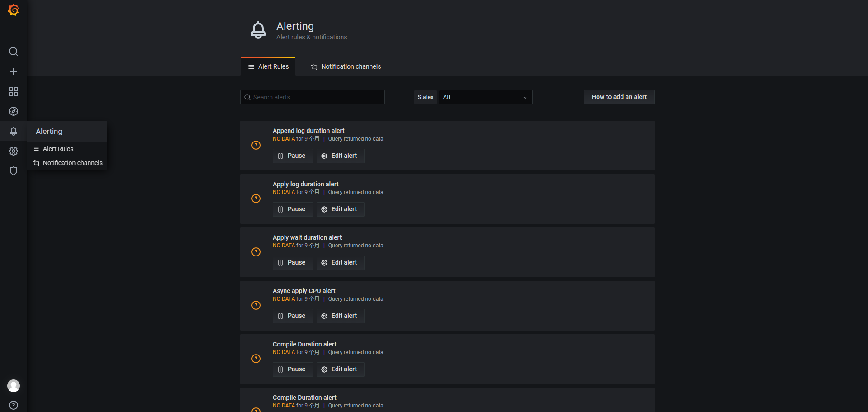The width and height of the screenshot is (868, 412).
Task: Open the Explore compass icon
Action: (14, 111)
